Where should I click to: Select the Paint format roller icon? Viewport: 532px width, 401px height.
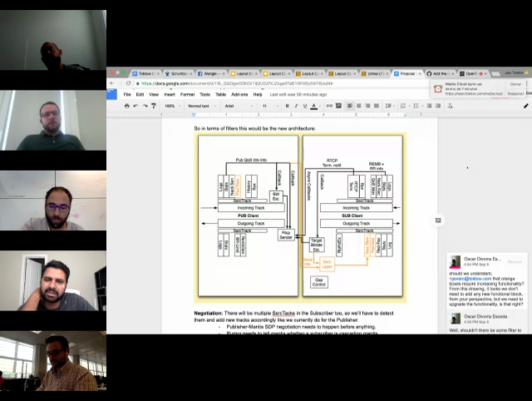pyautogui.click(x=154, y=106)
